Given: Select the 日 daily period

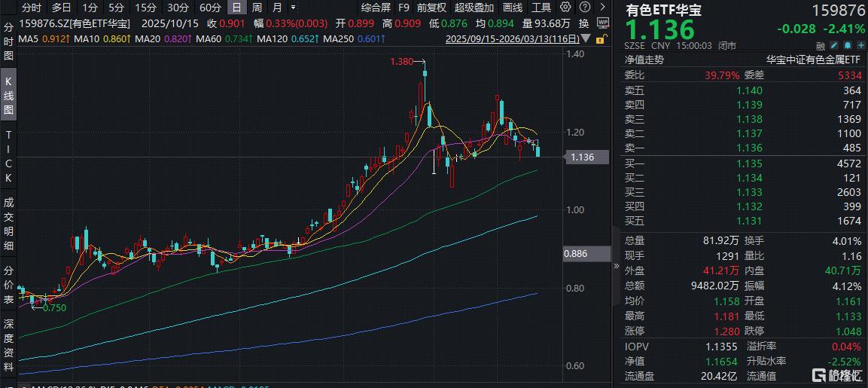Looking at the screenshot, I should [x=237, y=8].
